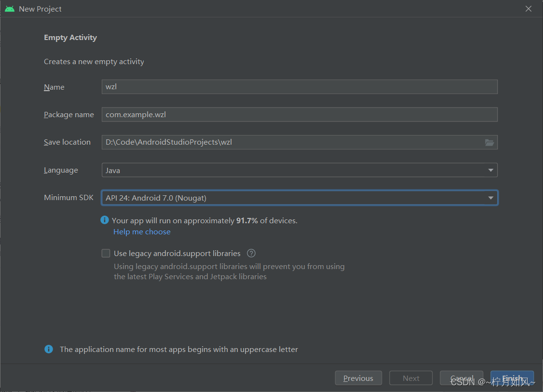
Task: Click the Android logo in title bar
Action: point(10,9)
